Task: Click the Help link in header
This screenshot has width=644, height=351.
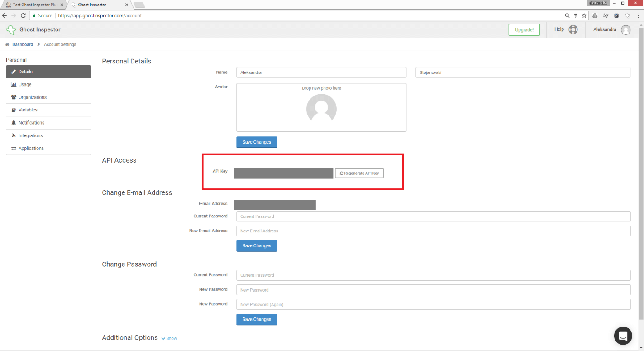Action: point(559,29)
